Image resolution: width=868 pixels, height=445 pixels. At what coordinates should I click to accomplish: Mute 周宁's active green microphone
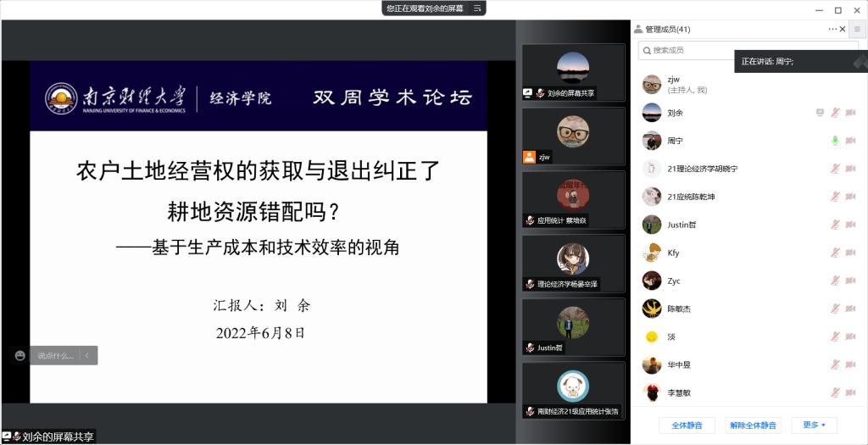tap(835, 141)
